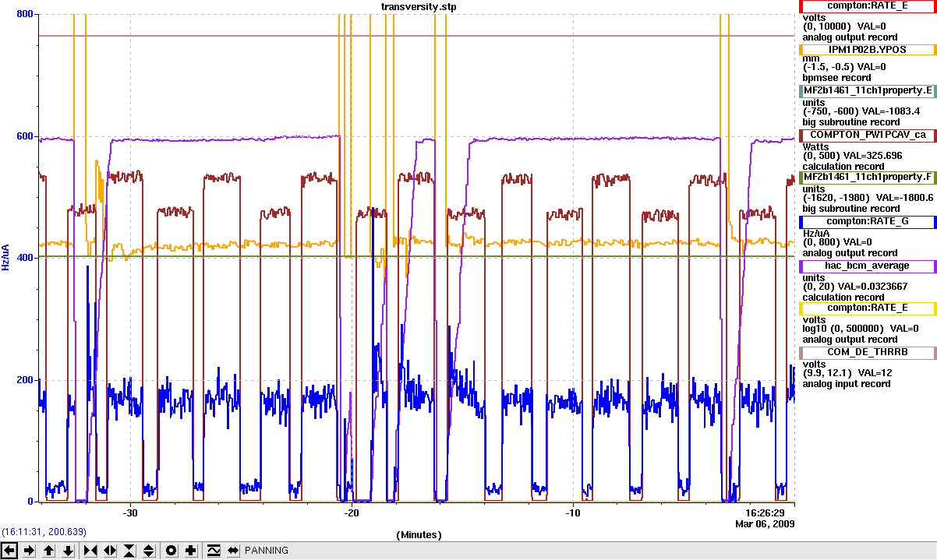Compress the vertical axis (hourglass icon)
937x560 pixels.
click(129, 551)
